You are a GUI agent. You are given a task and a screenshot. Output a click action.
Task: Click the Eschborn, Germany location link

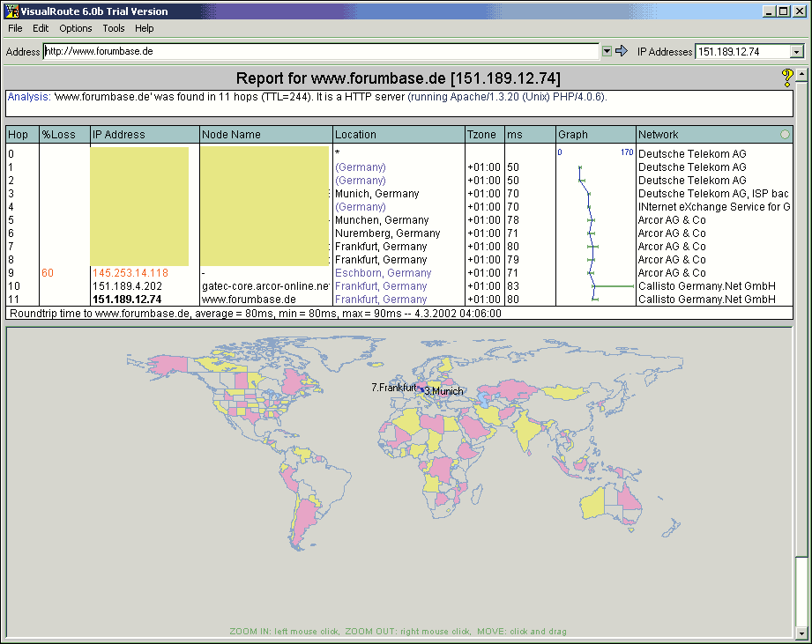tap(383, 273)
